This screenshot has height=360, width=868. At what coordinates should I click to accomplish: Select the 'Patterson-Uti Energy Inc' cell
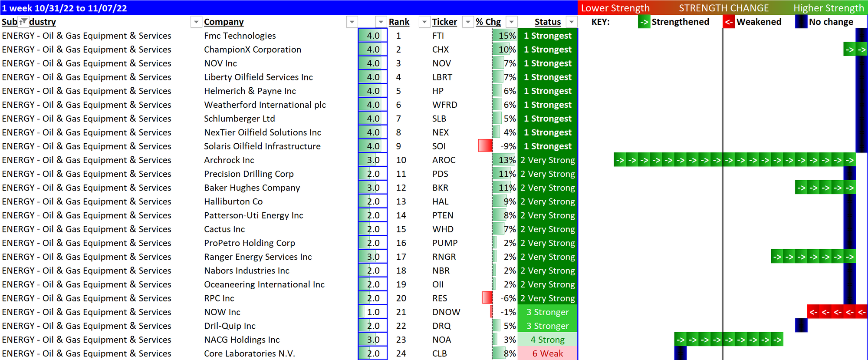pyautogui.click(x=253, y=215)
